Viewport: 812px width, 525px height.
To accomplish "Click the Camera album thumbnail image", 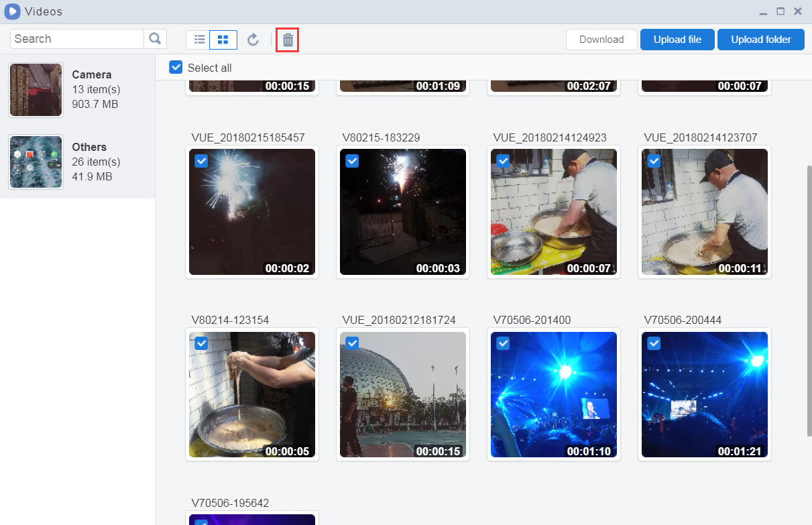I will tap(36, 90).
